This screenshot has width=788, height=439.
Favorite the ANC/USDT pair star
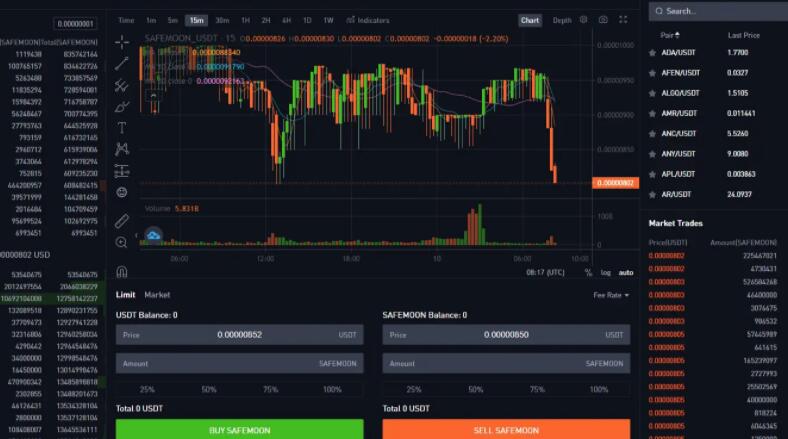[652, 134]
